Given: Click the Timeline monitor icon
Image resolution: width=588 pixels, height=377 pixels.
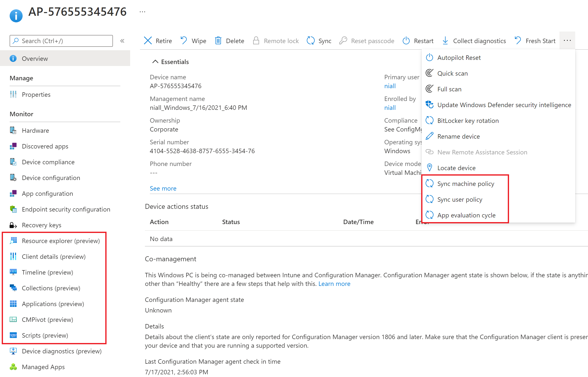Looking at the screenshot, I should [13, 272].
